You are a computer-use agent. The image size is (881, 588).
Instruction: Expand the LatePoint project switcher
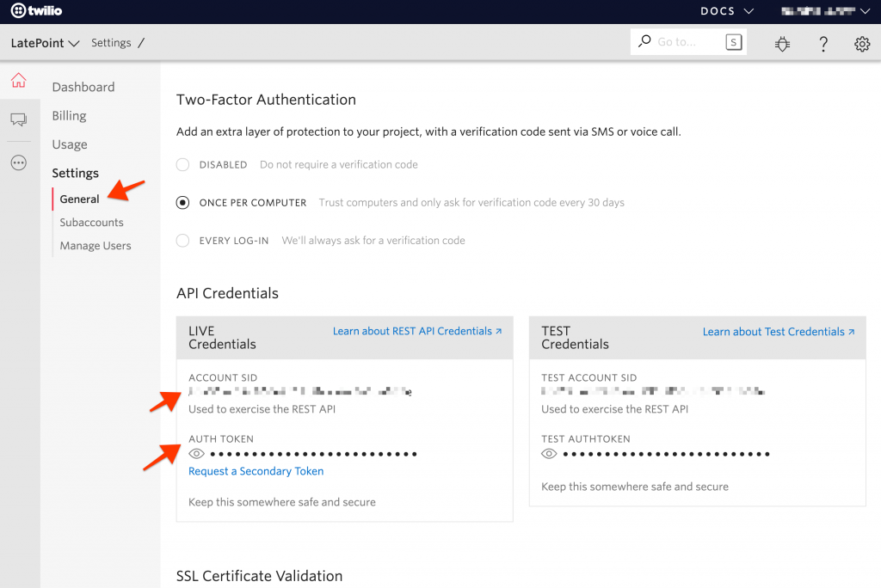click(x=45, y=42)
